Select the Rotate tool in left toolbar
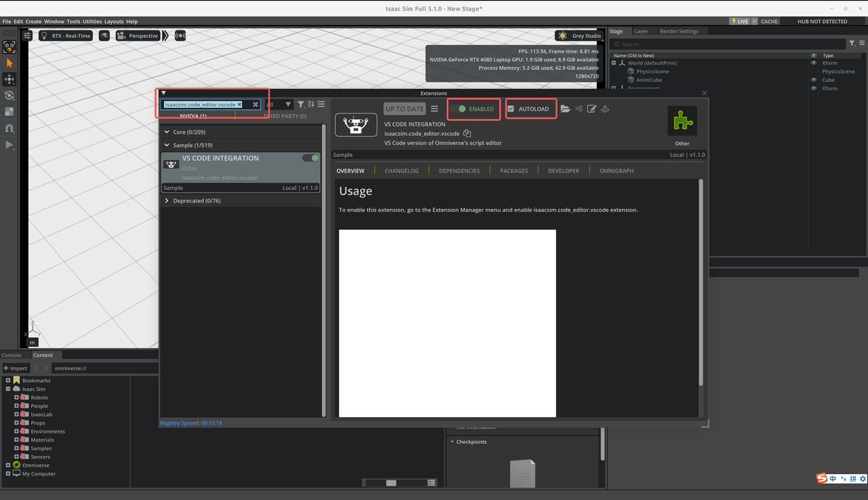 pos(9,96)
